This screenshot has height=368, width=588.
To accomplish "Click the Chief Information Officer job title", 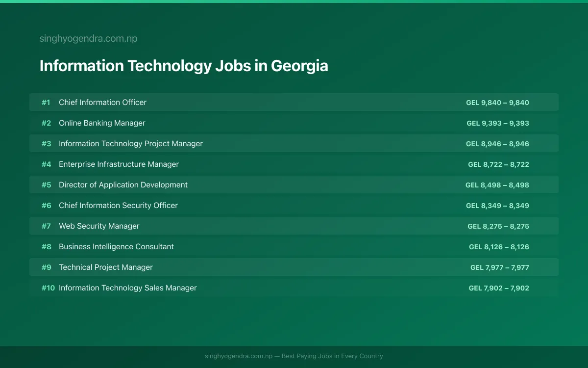I will click(x=102, y=103).
